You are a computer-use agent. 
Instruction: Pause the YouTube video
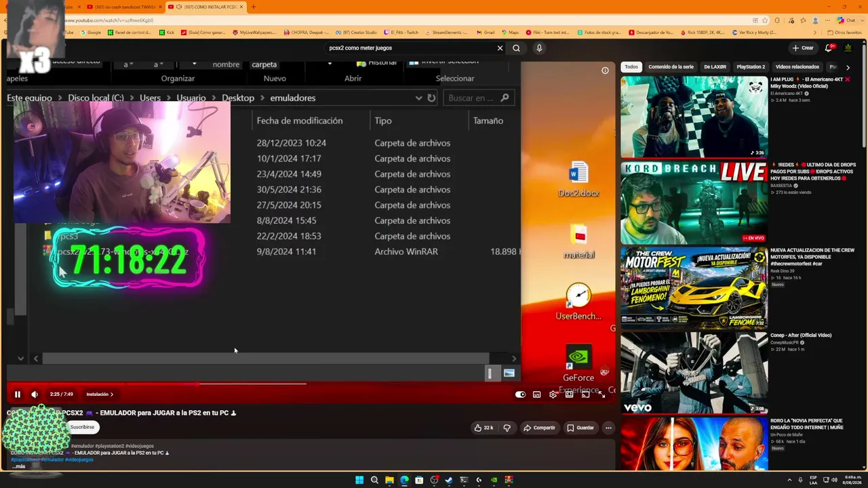[x=18, y=394]
